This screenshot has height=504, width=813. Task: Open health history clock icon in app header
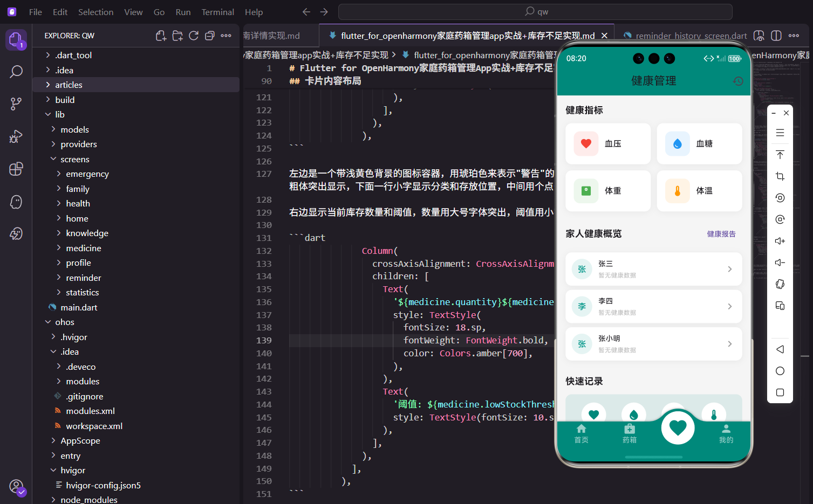click(738, 81)
